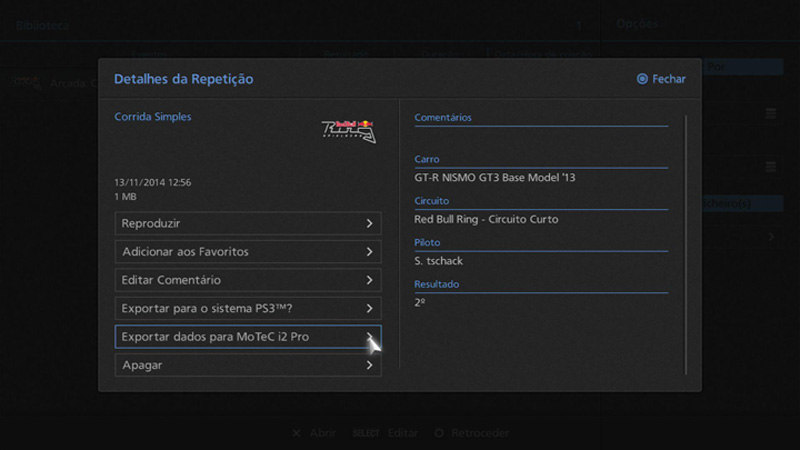Open the arrow beside Adicionar aos Favoritos

(369, 252)
